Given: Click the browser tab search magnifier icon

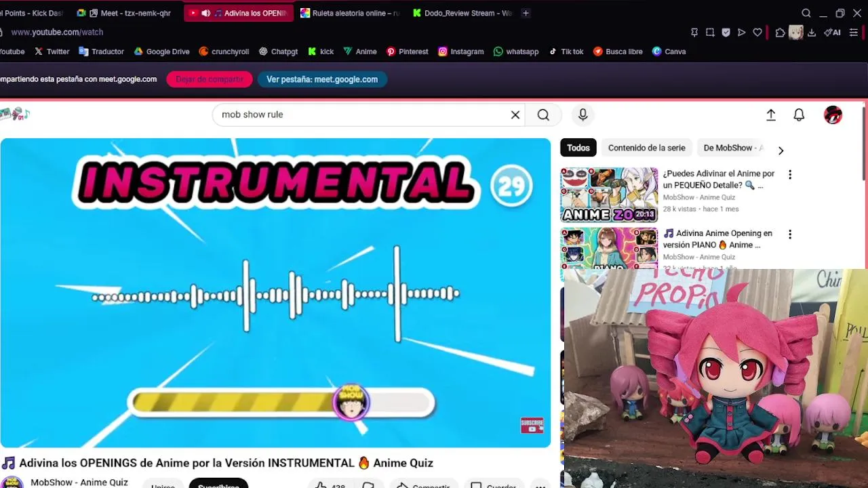Looking at the screenshot, I should (x=806, y=13).
